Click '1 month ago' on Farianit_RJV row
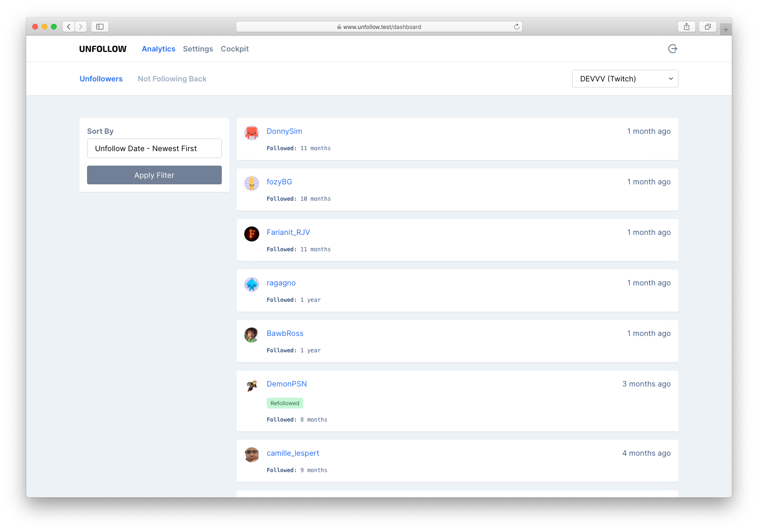This screenshot has width=758, height=532. tap(649, 232)
